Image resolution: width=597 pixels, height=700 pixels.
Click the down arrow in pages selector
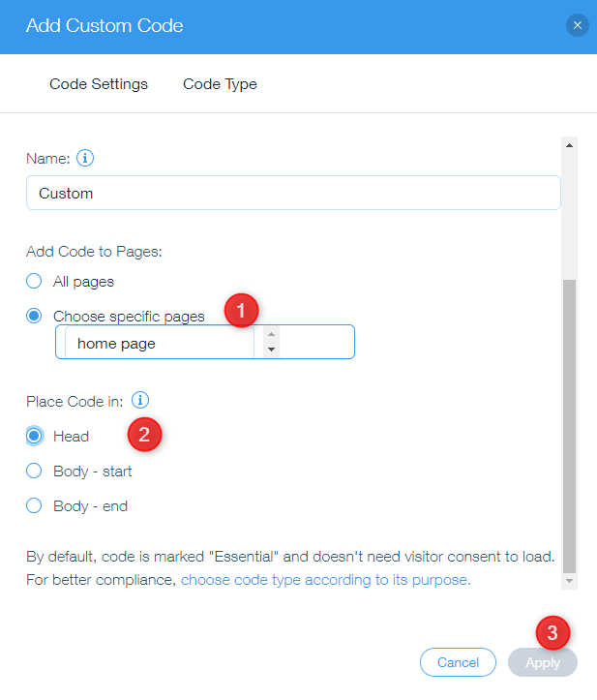coord(271,350)
